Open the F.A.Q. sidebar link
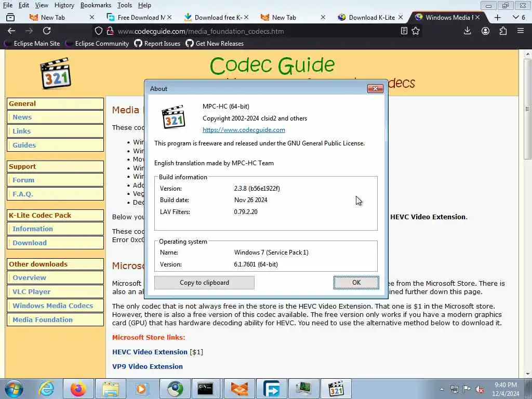Screen dimensions: 532x399 click(55, 194)
